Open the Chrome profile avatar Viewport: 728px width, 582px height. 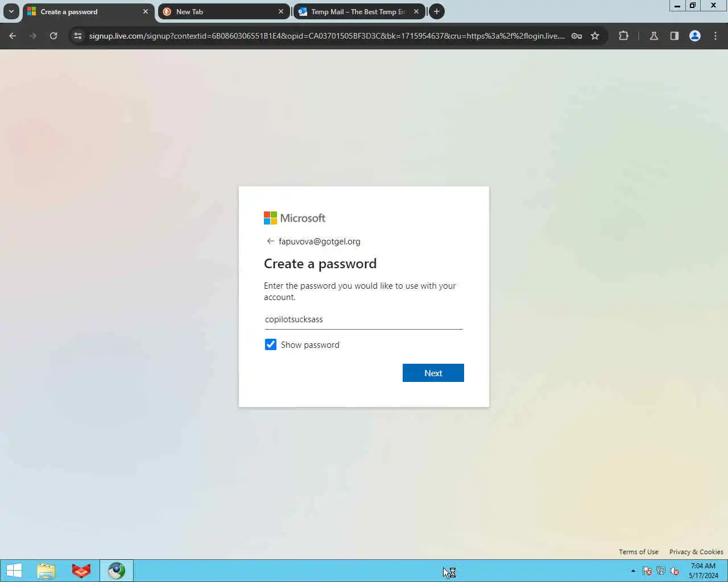click(x=695, y=36)
